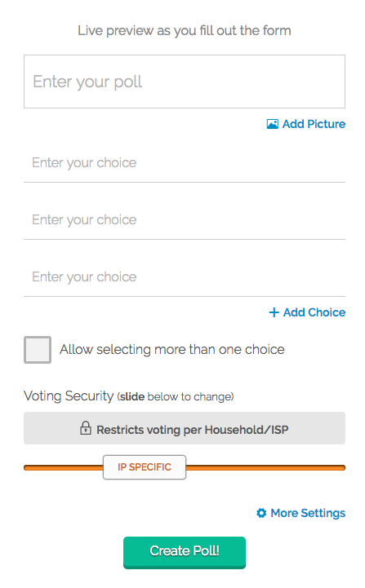Screen dimensions: 365x588
Task: Focus the Enter your poll field
Action: pos(185,82)
